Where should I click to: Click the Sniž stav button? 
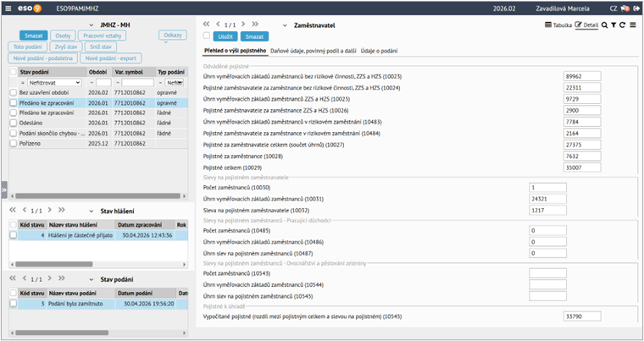(x=101, y=47)
